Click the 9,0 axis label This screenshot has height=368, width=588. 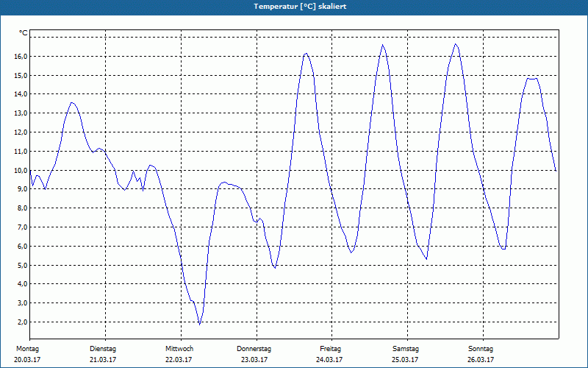[22, 189]
